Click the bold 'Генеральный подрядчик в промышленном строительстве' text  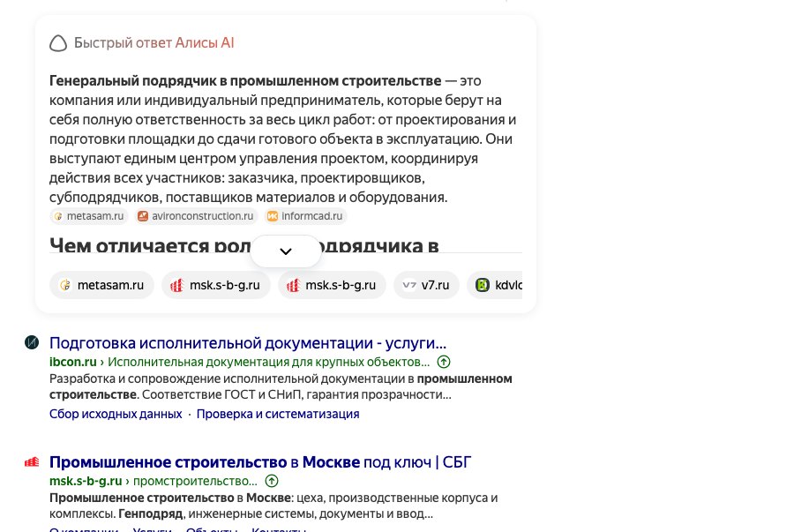245,81
